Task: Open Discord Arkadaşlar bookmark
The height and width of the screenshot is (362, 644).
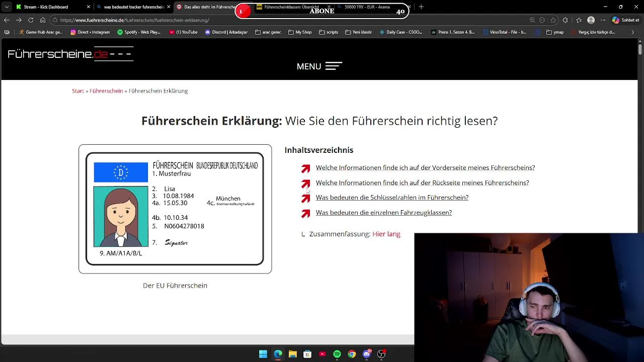Action: click(226, 32)
